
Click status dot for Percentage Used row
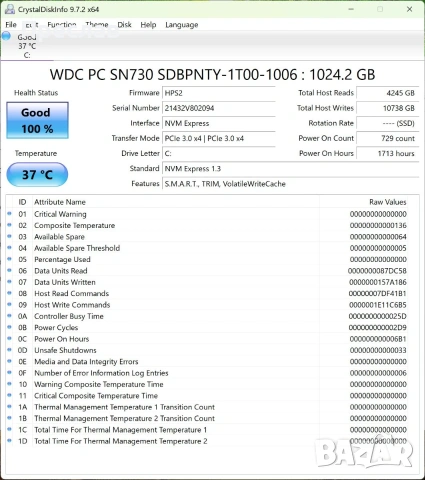(9, 259)
